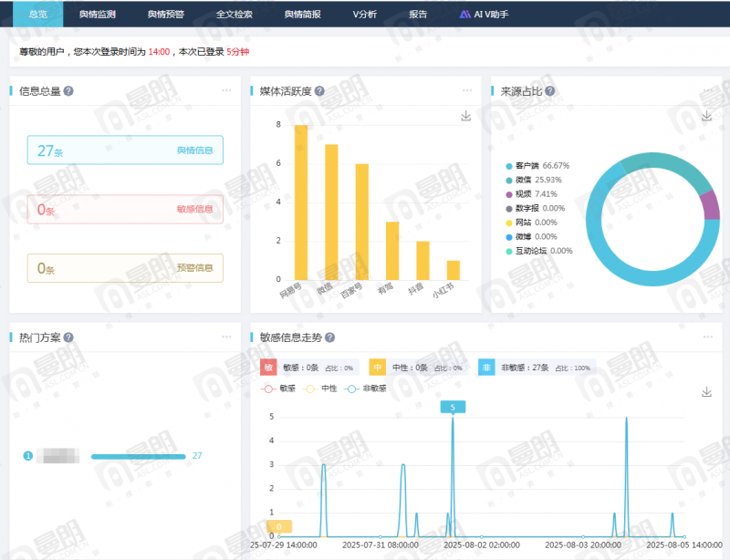Switch to the 舆情监测 tab
Screen dimensions: 730x560
click(x=98, y=14)
